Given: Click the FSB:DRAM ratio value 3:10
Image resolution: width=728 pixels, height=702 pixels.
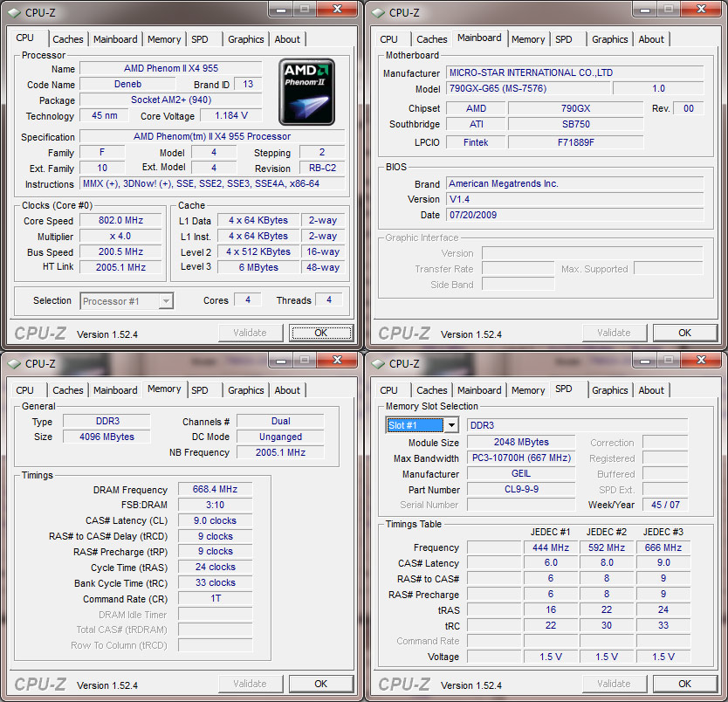Looking at the screenshot, I should coord(215,505).
